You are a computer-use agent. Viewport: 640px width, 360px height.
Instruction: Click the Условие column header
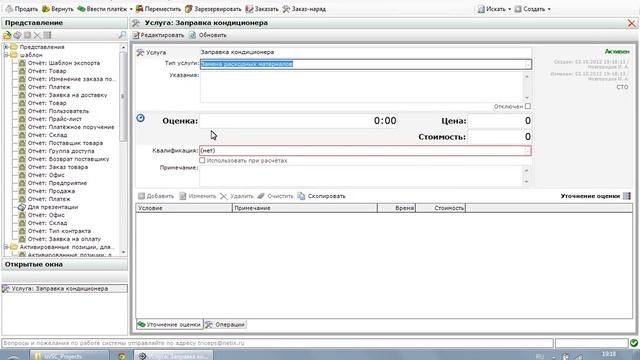pos(184,208)
